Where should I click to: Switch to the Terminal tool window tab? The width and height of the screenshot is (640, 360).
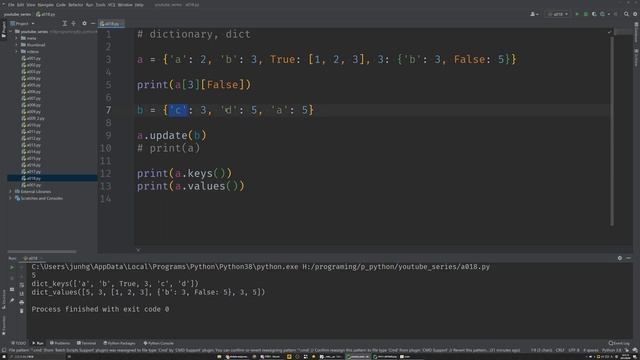point(86,343)
